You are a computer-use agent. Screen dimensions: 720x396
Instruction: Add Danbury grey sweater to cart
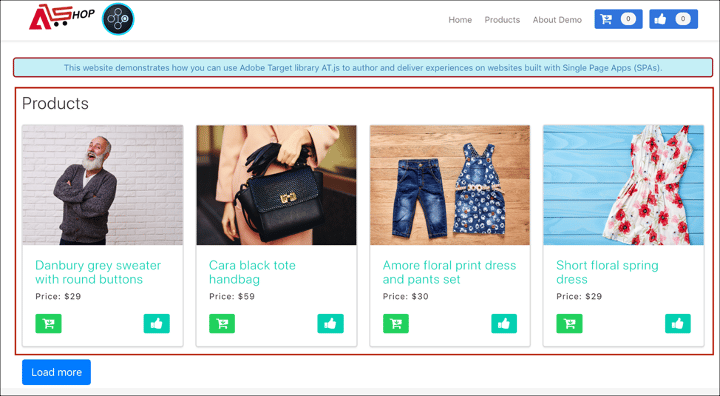click(x=48, y=323)
